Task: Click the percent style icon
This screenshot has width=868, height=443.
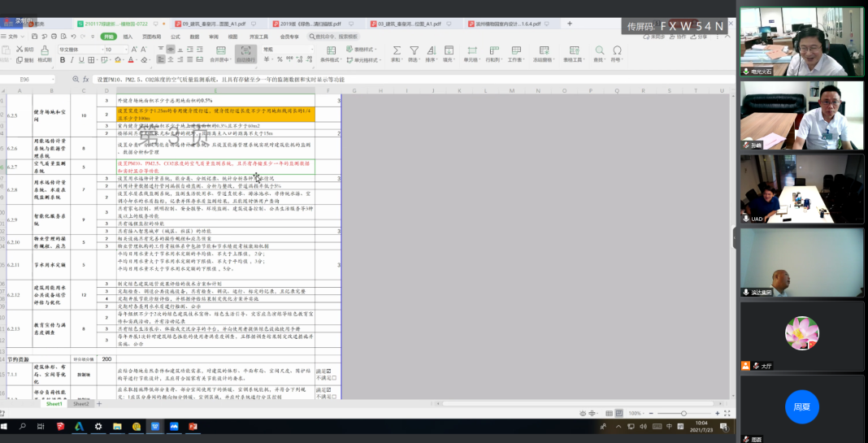Action: point(280,60)
